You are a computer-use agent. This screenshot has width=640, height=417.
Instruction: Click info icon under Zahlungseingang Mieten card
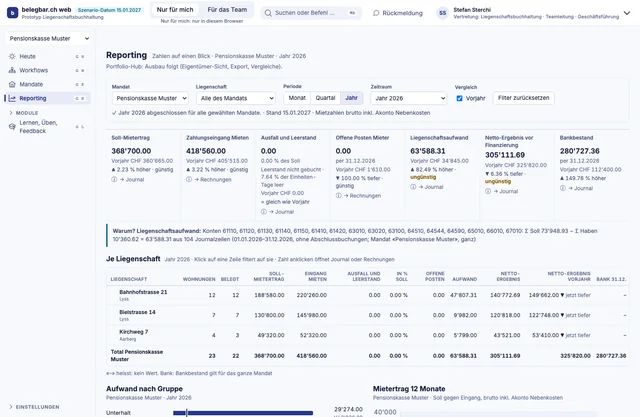click(x=189, y=180)
